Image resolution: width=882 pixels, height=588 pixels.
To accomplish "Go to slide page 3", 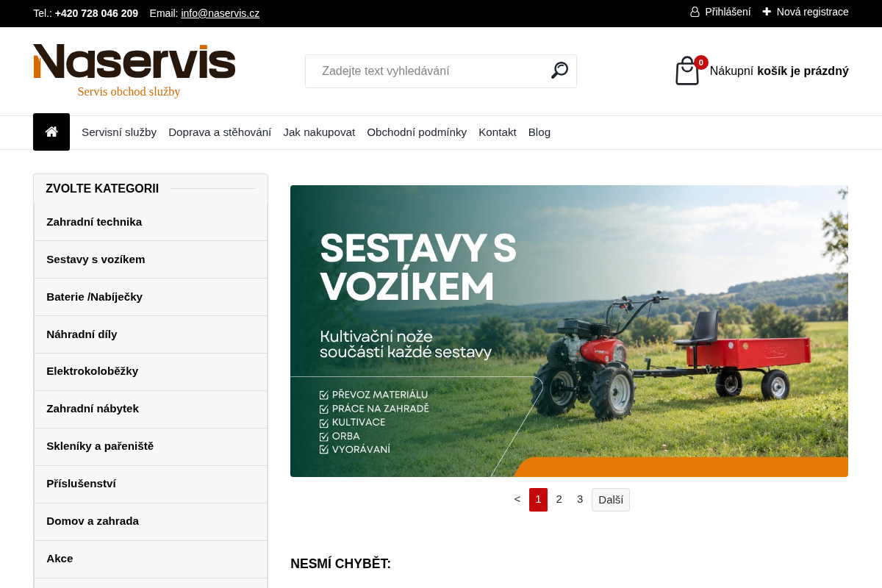I will [580, 499].
